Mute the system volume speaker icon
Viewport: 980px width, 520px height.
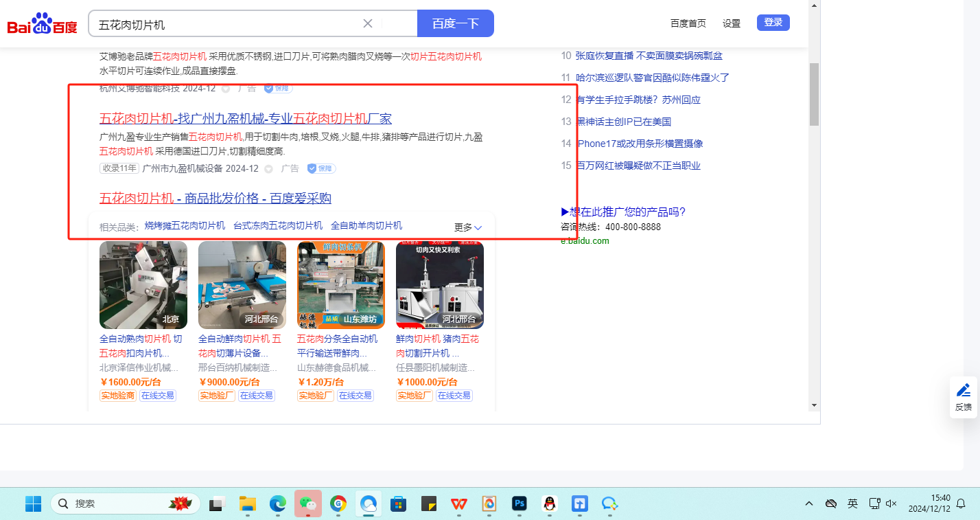[891, 504]
